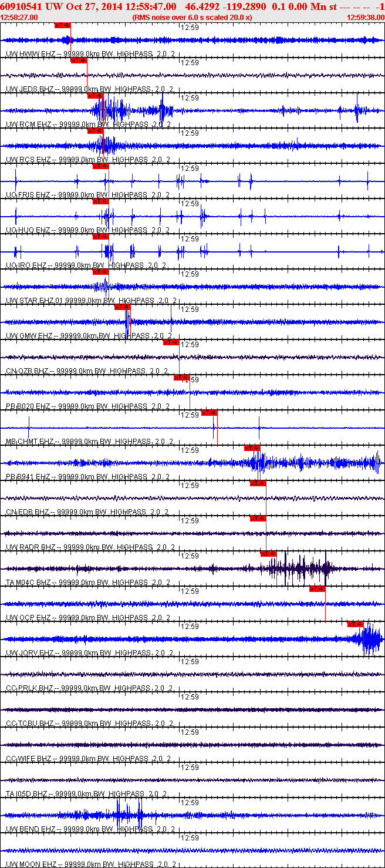385x868 pixels.
Task: Click the 'UW RADR BHZ' station label
Action: 29,547
